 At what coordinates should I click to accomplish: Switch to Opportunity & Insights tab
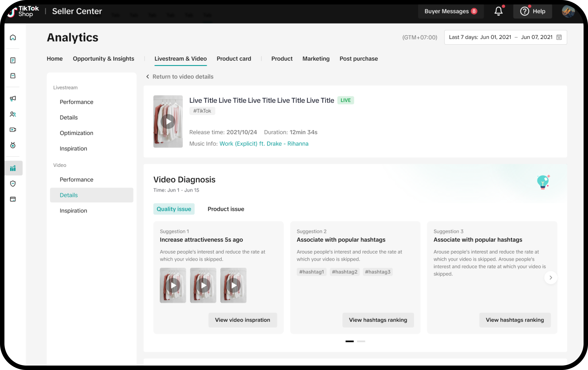(104, 59)
